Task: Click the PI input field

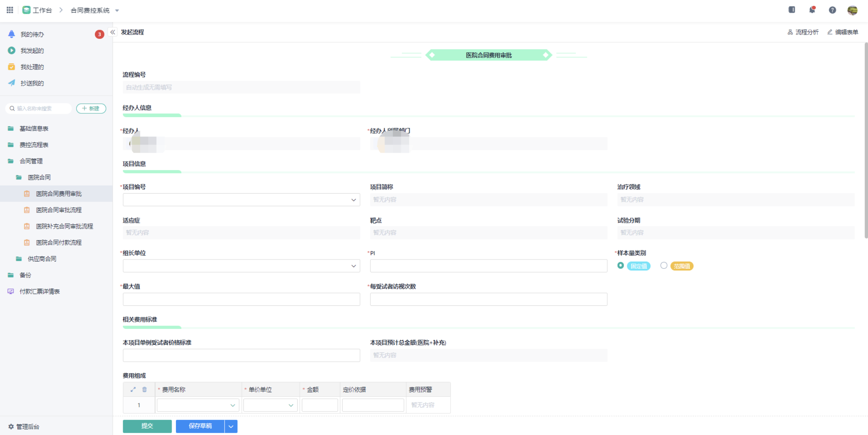Action: click(x=488, y=266)
